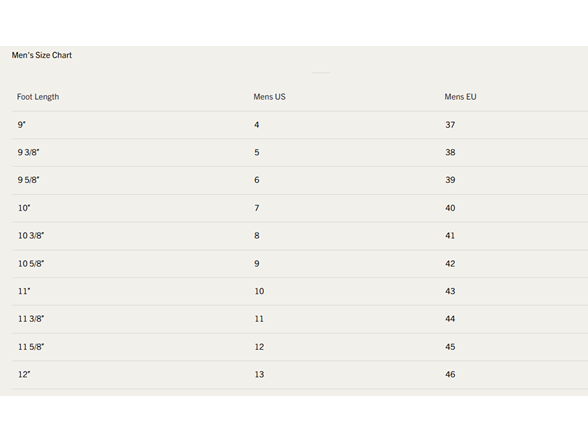588x441 pixels.
Task: Select EU size 43 cell
Action: click(450, 291)
